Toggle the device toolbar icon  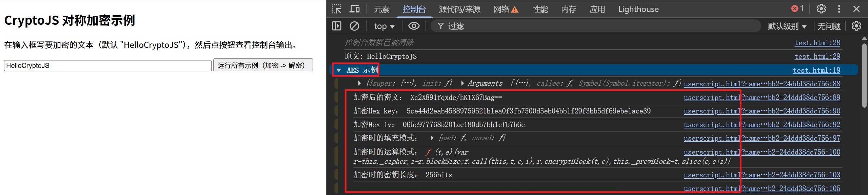coord(354,9)
